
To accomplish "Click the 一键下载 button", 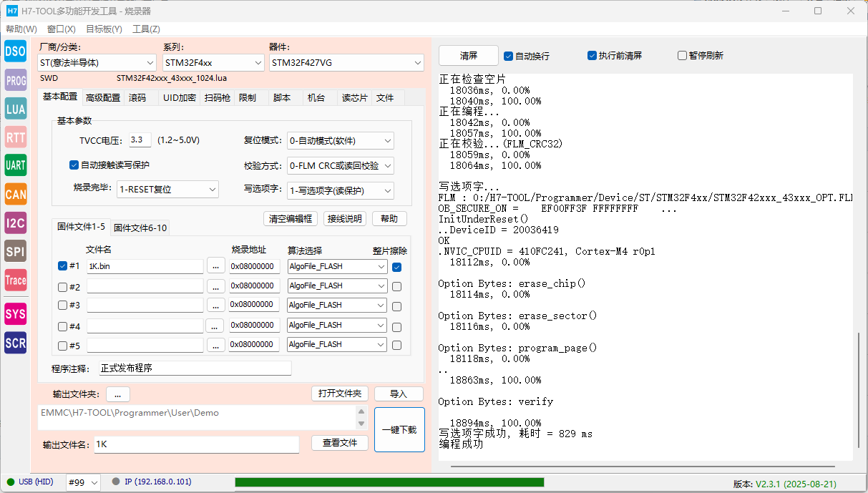I will [x=399, y=430].
